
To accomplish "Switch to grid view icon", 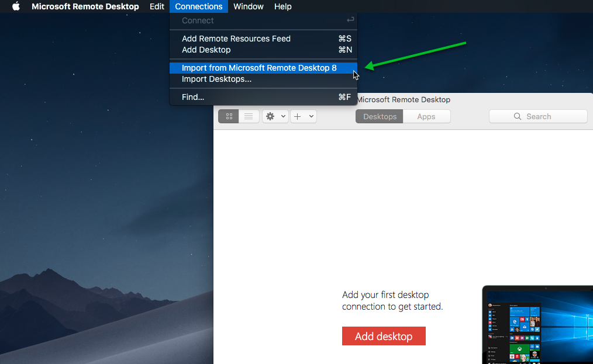I will pyautogui.click(x=229, y=116).
